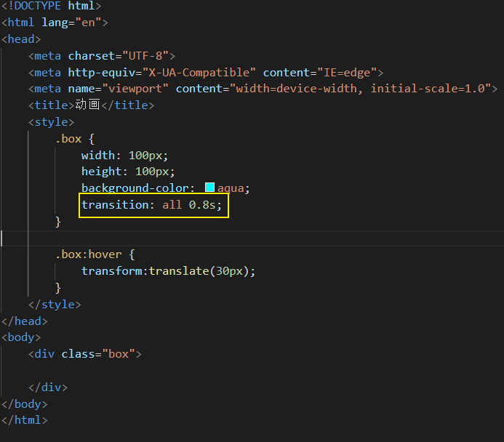This screenshot has width=504, height=442.
Task: Click the X-UA-Compatible attribute value
Action: (199, 73)
